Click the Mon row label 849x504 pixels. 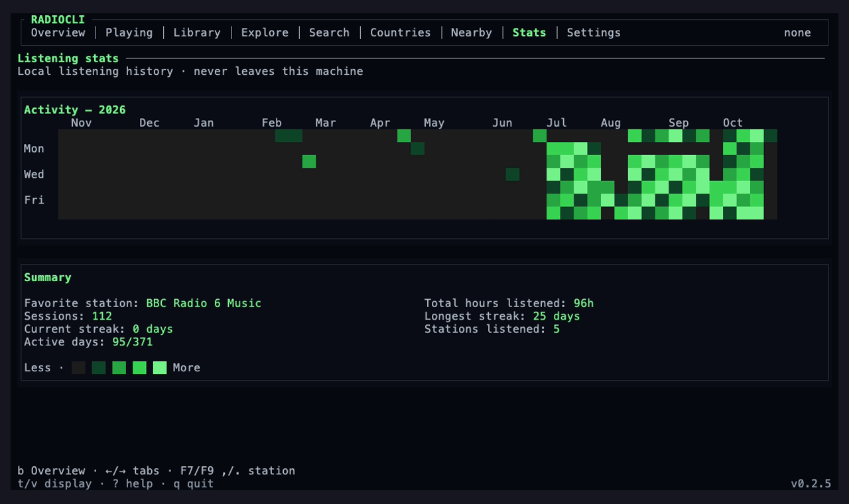34,149
